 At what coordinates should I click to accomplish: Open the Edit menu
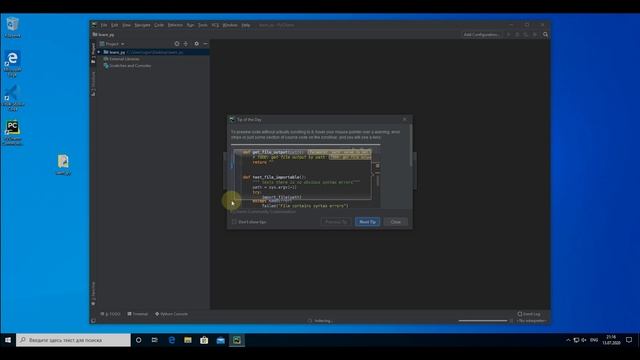[115, 25]
